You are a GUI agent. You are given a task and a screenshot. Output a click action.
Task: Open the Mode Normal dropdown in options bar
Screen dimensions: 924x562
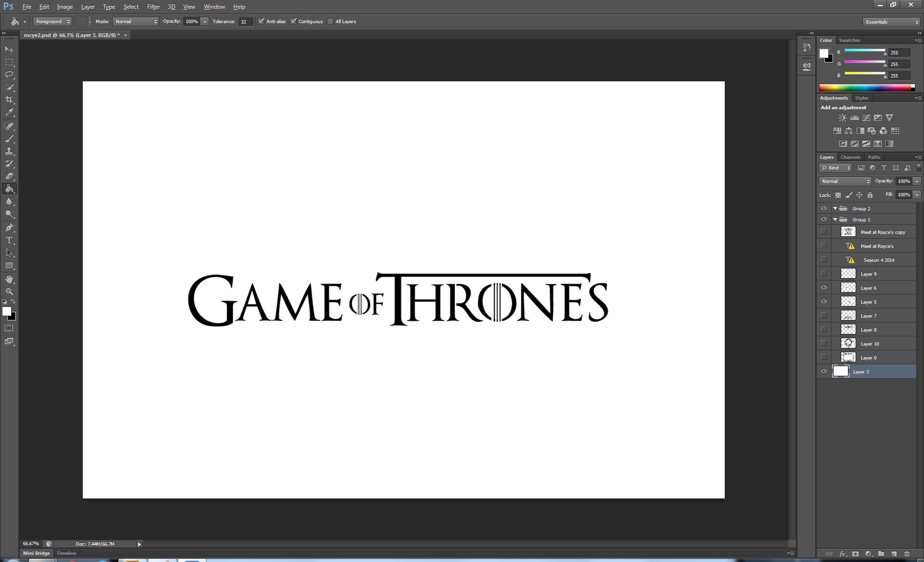(136, 22)
